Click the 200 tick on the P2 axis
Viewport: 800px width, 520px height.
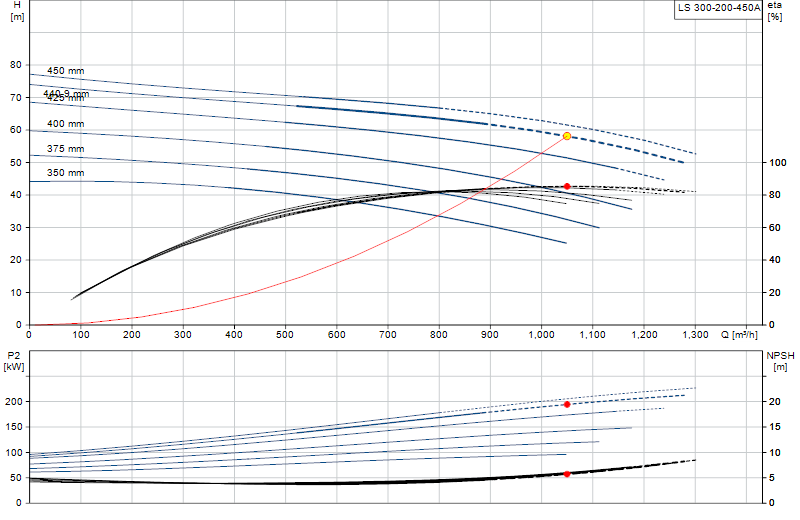click(14, 402)
